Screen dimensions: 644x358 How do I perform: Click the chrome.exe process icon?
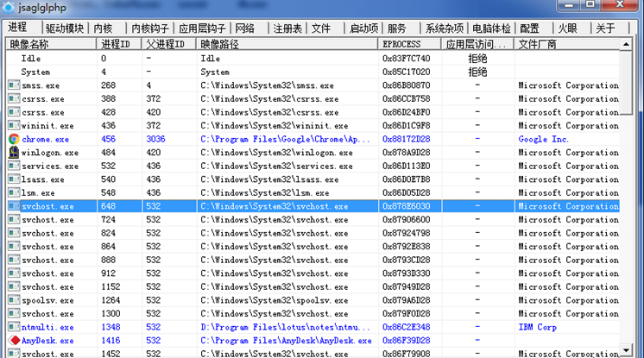pos(14,139)
